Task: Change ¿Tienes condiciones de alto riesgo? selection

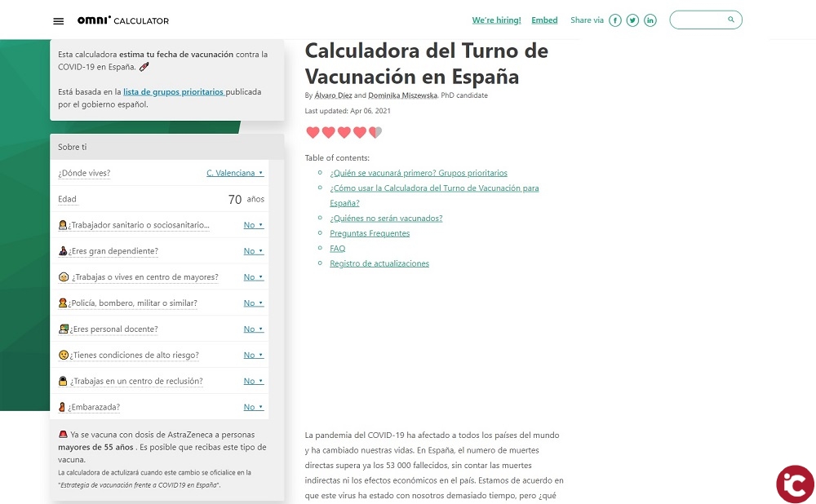Action: [254, 356]
